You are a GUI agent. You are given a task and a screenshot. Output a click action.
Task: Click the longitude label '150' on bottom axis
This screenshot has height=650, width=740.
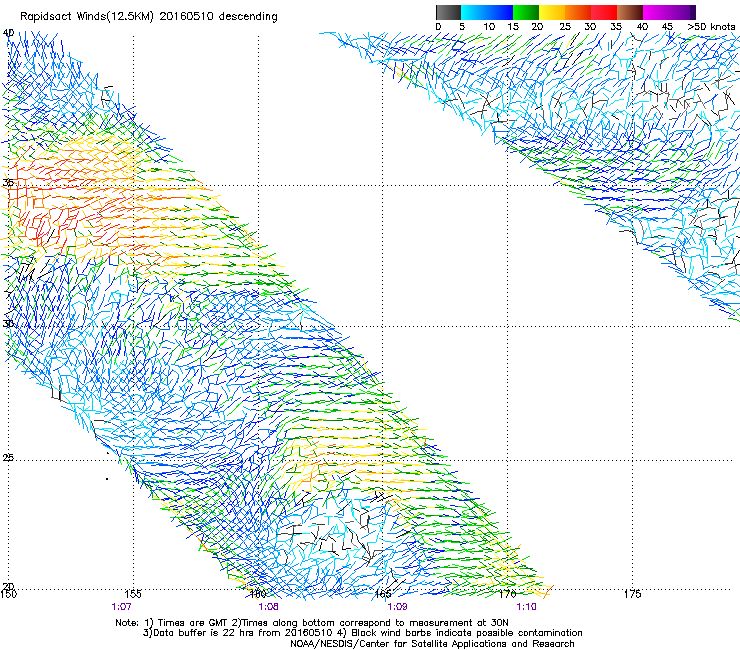(x=8, y=594)
